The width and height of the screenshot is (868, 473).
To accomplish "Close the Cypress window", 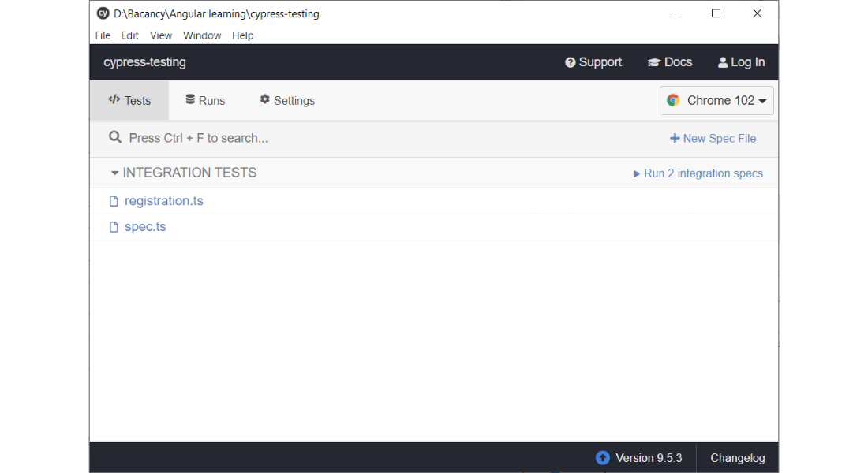I will [758, 13].
